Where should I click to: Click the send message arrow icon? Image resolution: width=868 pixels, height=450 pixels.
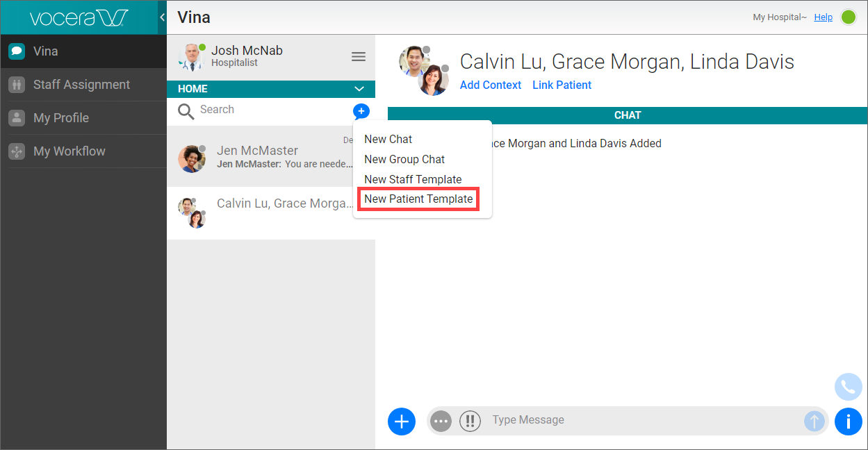coord(814,421)
